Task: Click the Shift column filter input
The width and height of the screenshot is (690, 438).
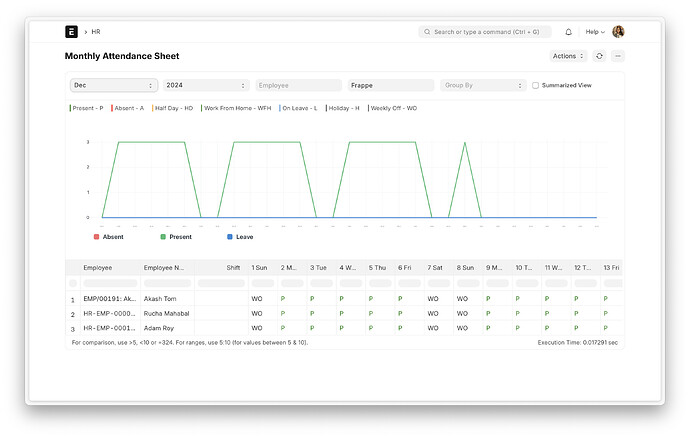Action: pyautogui.click(x=221, y=283)
